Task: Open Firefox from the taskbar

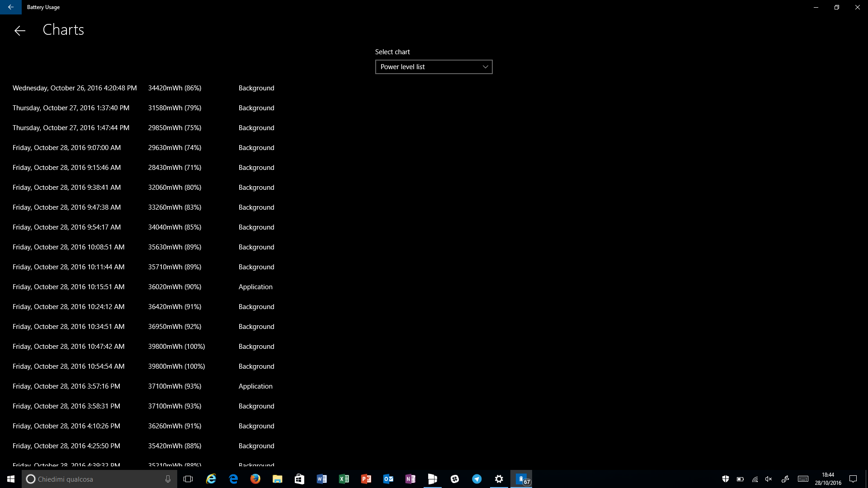Action: click(x=255, y=479)
